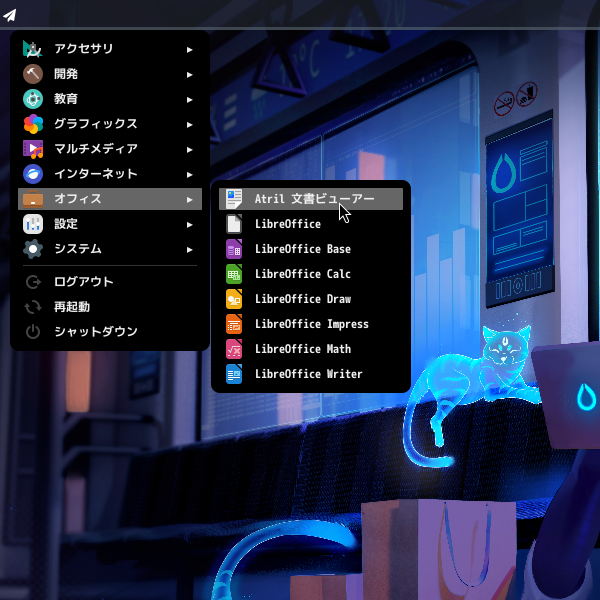
Task: Click the plain LibreOffice document icon
Action: pos(234,224)
